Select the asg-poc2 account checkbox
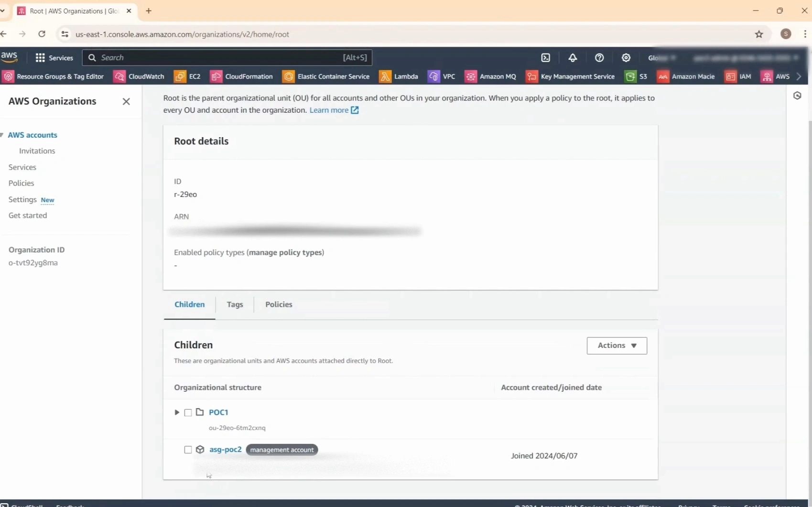Viewport: 812px width, 507px height. point(188,450)
